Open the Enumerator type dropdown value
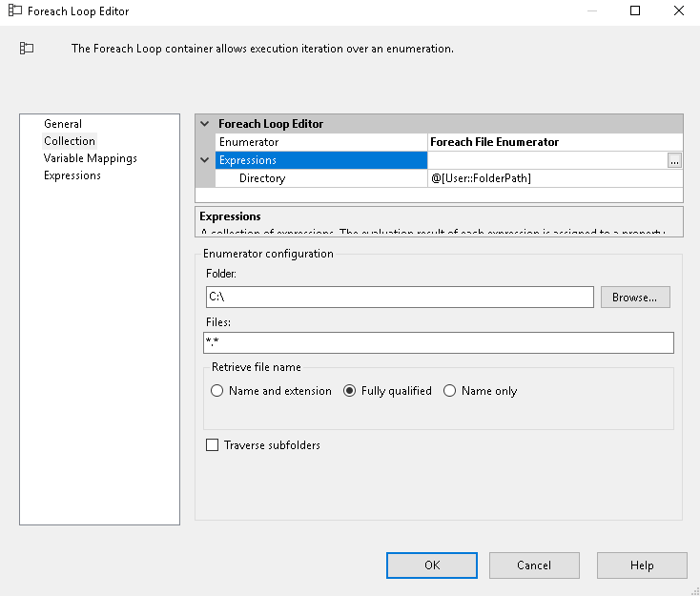Image resolution: width=700 pixels, height=596 pixels. pos(555,142)
